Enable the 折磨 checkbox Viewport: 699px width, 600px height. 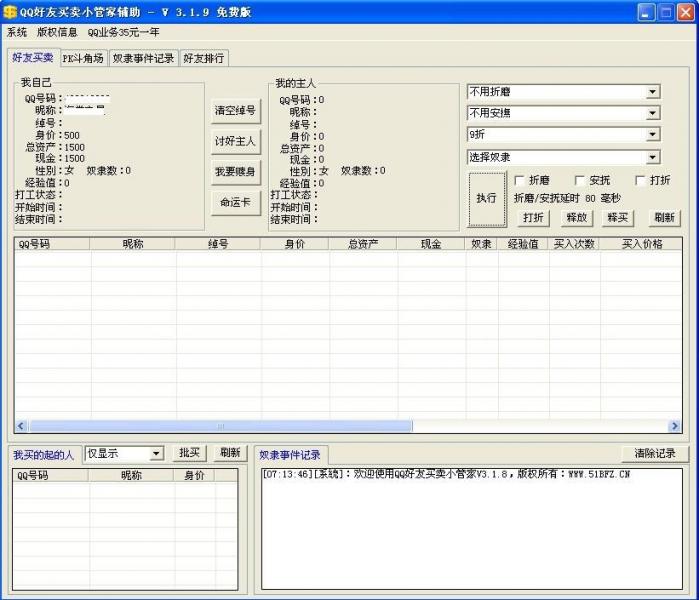tap(519, 181)
